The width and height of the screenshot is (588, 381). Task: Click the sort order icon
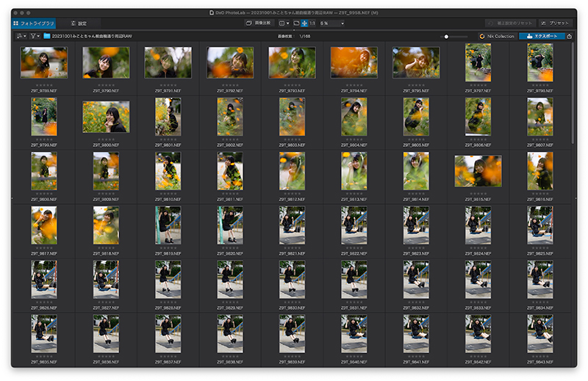click(x=19, y=36)
